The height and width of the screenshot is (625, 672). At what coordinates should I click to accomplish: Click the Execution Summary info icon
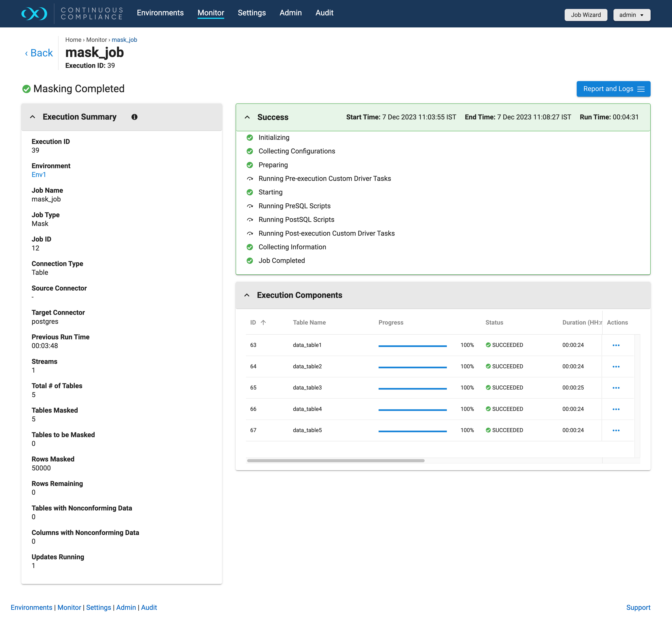(134, 117)
